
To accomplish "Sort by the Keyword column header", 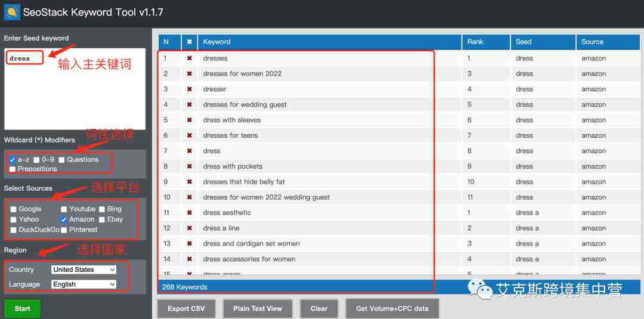I will coord(330,42).
